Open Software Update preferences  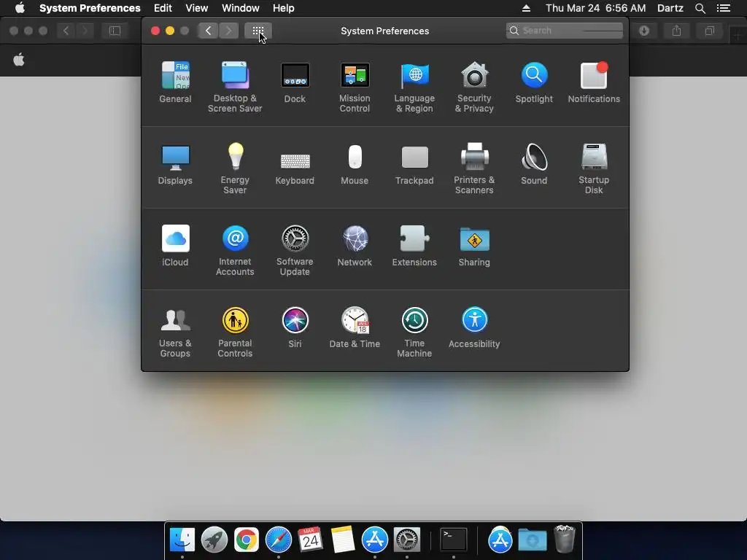click(x=295, y=251)
